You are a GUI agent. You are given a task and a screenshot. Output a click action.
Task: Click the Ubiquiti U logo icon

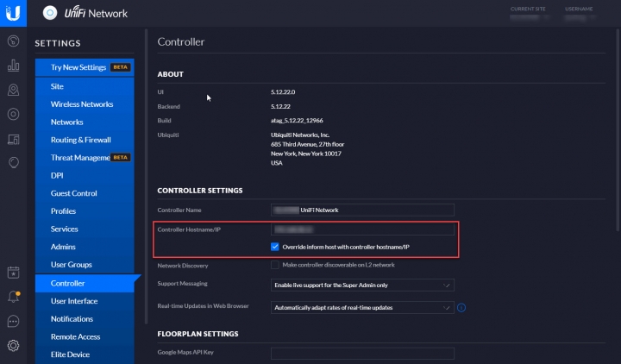13,13
